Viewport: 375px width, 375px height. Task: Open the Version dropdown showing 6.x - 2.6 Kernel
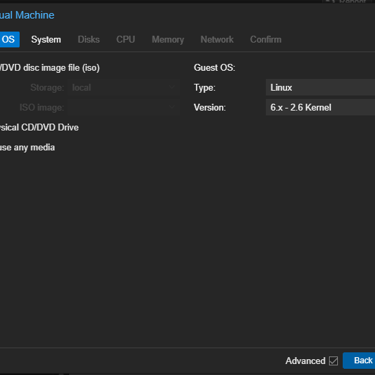320,107
